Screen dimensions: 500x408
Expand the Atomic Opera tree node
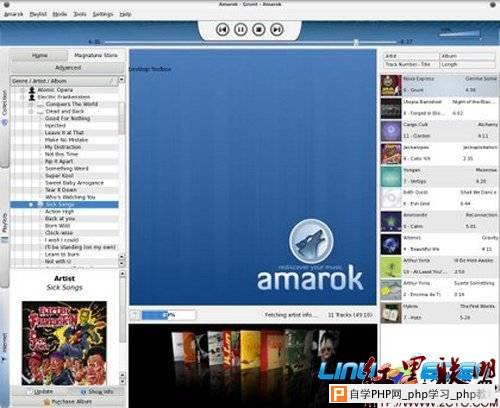(22, 90)
